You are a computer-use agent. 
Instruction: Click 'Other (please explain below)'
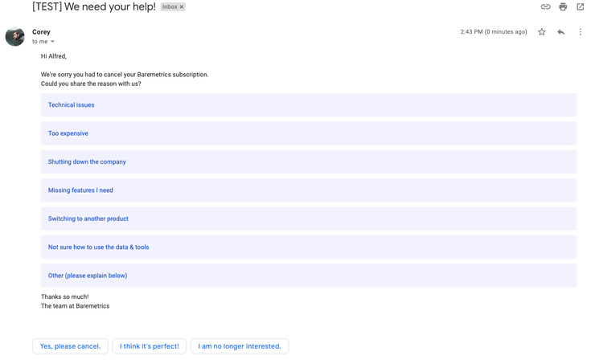click(88, 276)
